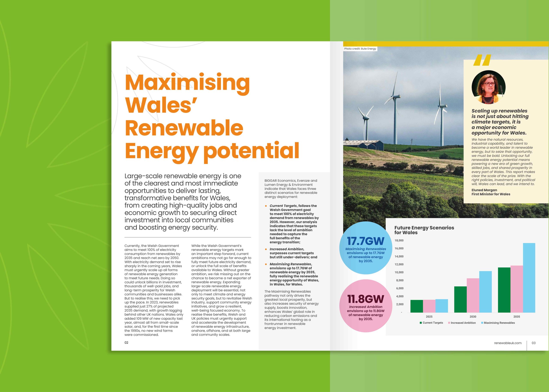Click the paragraph starting "BiGGAR Economics, Everoze and"
Viewport: 549px width, 392px height.
coord(291,189)
